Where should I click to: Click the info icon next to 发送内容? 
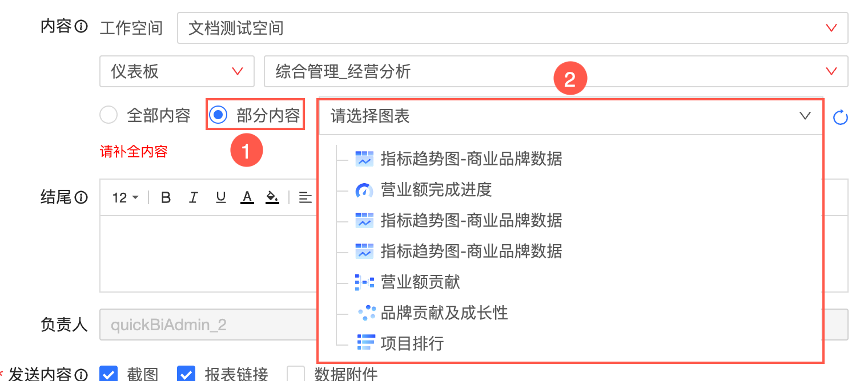tap(82, 374)
